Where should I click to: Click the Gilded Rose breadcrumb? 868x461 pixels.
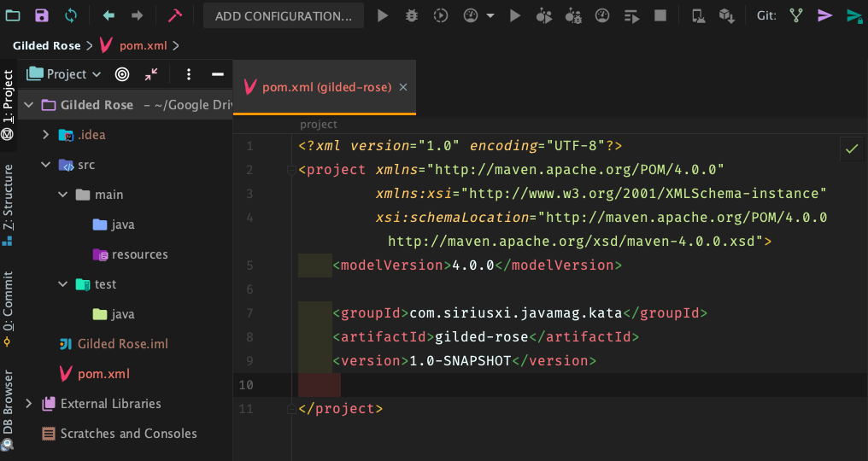tap(46, 46)
